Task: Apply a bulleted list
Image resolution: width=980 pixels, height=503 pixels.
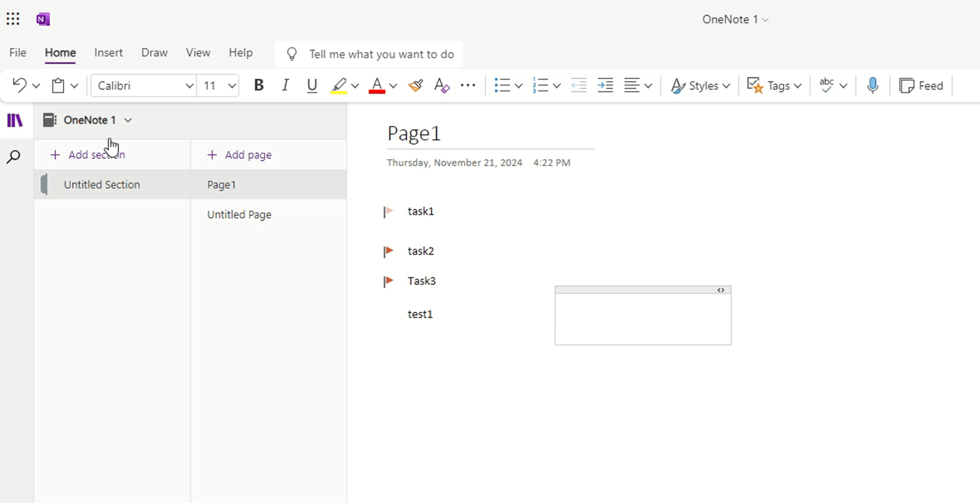Action: [503, 85]
